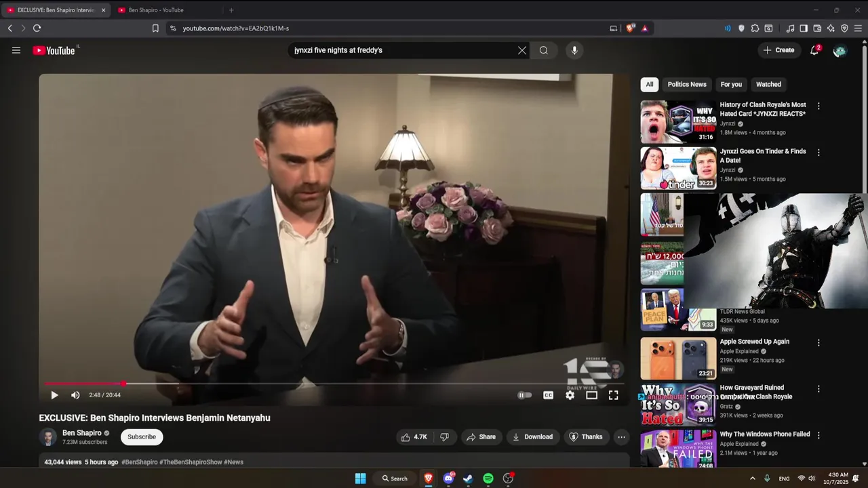The height and width of the screenshot is (488, 868).
Task: Open Apple Screwed Up Again thumbnail
Action: point(678,359)
